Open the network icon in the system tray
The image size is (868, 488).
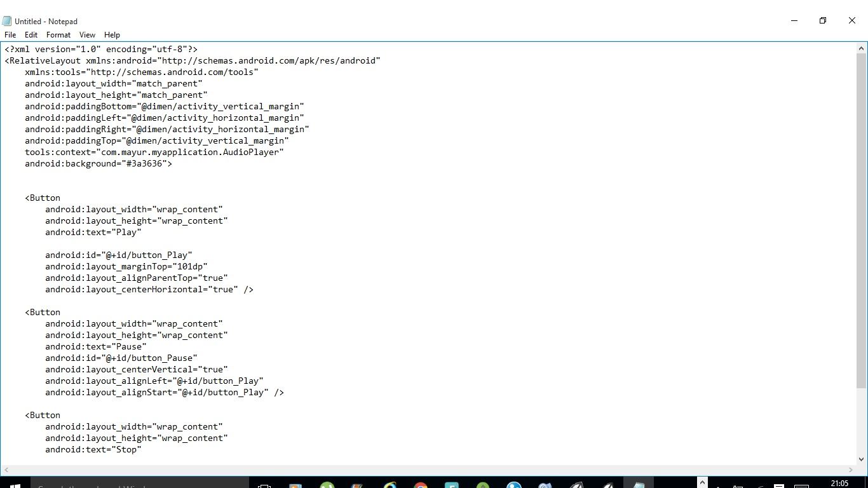point(761,483)
